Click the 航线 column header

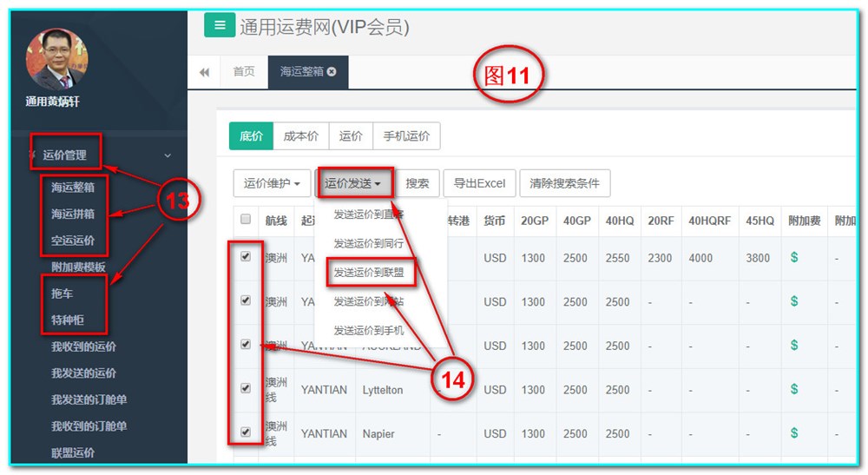coord(276,221)
